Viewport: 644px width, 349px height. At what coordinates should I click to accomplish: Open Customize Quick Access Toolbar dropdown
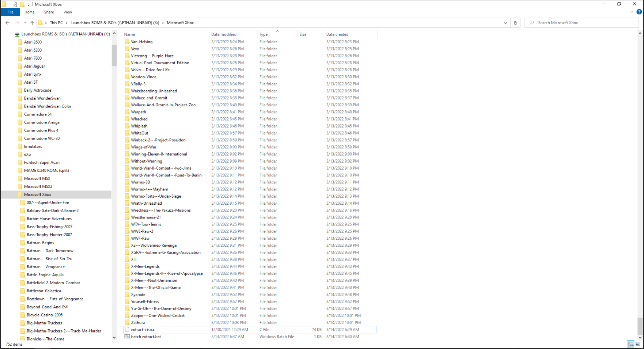28,4
